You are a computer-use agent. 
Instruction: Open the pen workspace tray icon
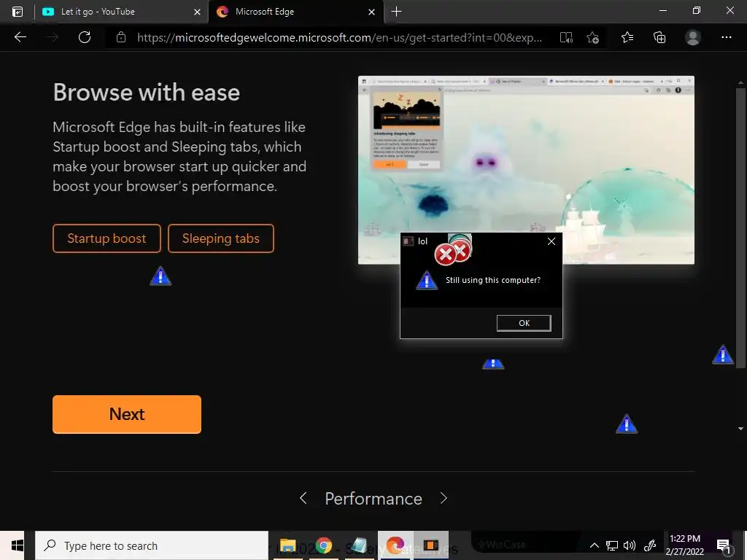pyautogui.click(x=650, y=545)
